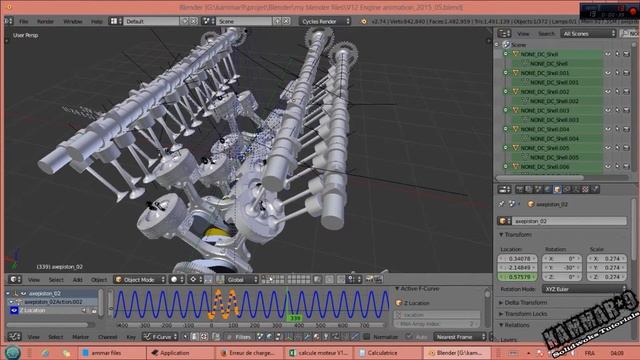Toggle visibility eye of NONE_DC_Shell
Image resolution: width=640 pixels, height=360 pixels.
tap(608, 54)
